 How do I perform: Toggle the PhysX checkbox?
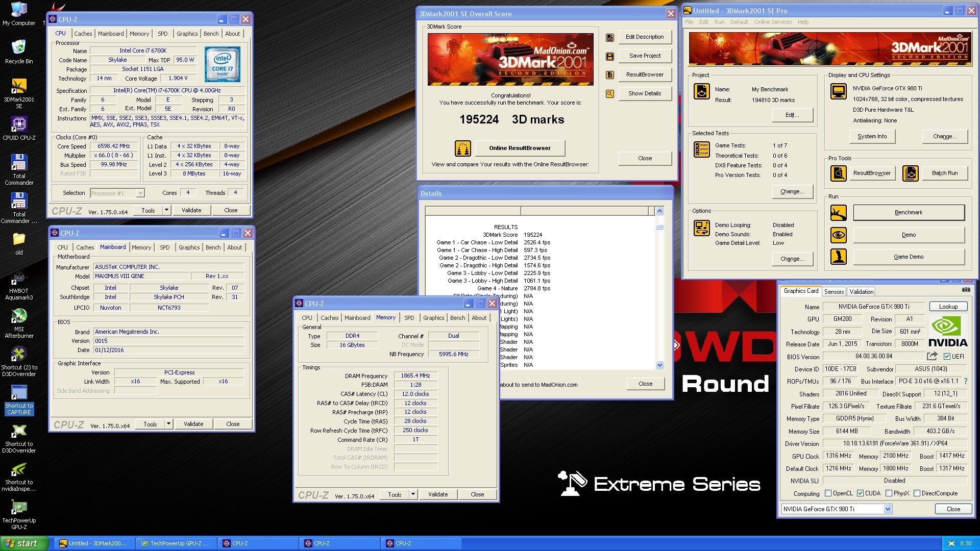pyautogui.click(x=889, y=493)
